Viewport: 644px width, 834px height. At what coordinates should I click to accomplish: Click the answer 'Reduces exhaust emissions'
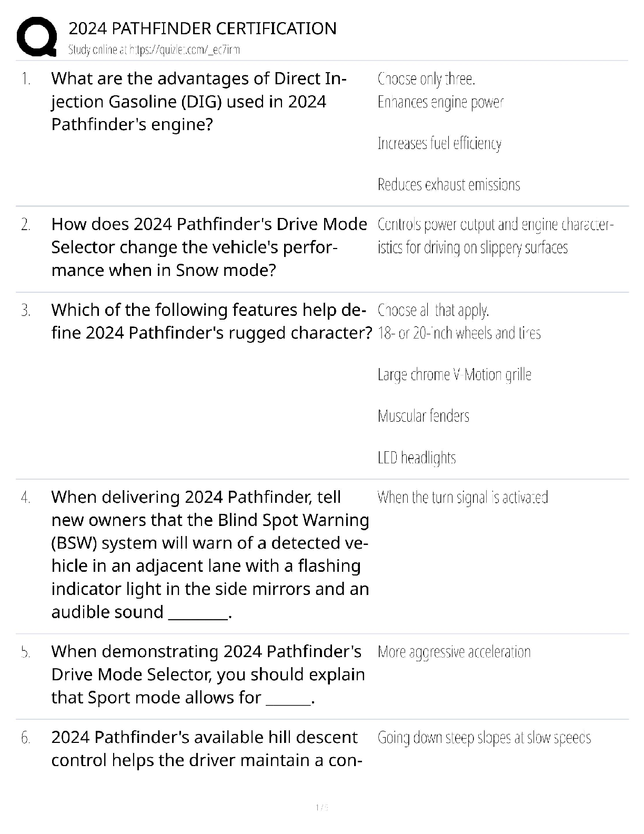[449, 185]
